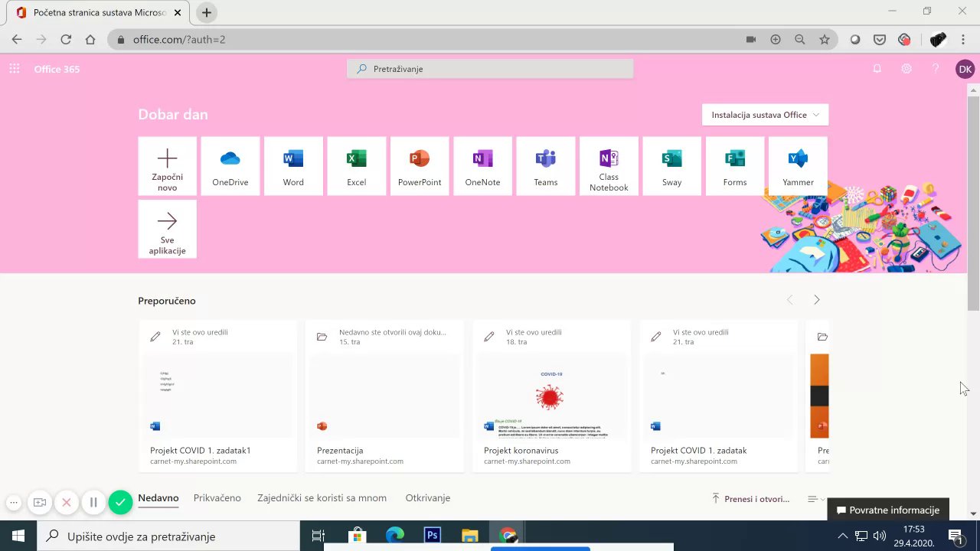Open recorder more options ellipsis
The width and height of the screenshot is (980, 551).
point(14,502)
